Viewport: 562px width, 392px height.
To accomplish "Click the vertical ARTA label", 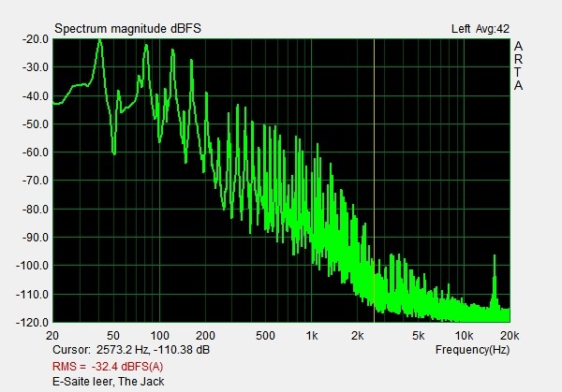I will (x=518, y=65).
